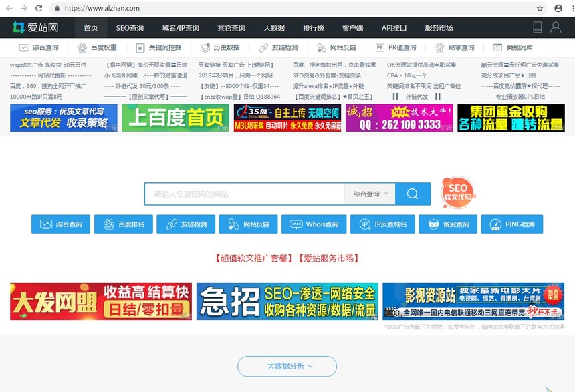Click the blue 友链检测 button below search

coord(186,224)
